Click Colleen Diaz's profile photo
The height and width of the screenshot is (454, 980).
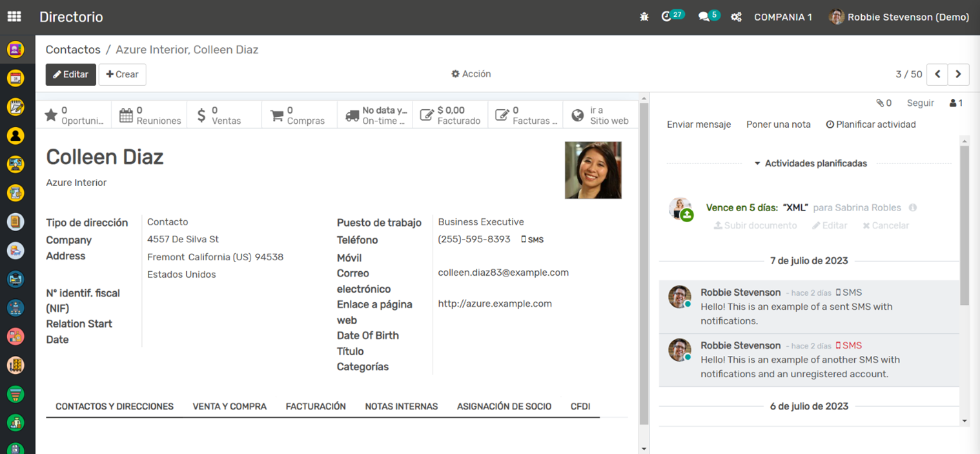click(x=593, y=170)
